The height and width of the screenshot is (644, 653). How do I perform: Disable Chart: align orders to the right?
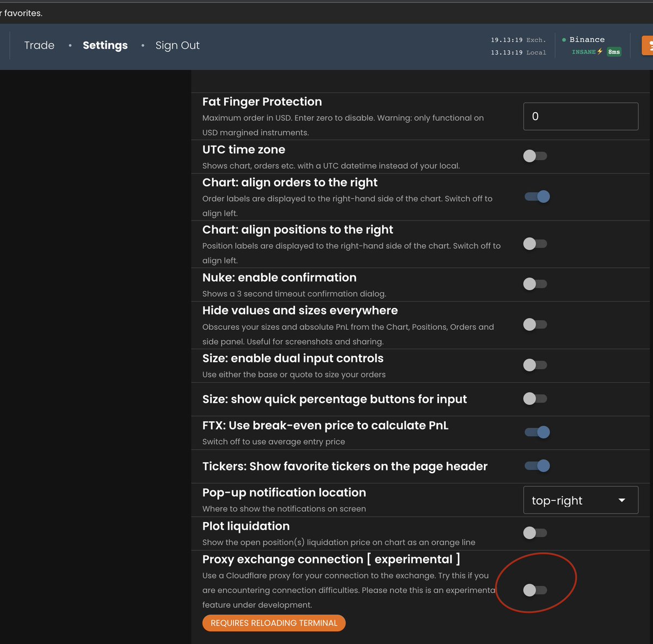[x=537, y=197]
